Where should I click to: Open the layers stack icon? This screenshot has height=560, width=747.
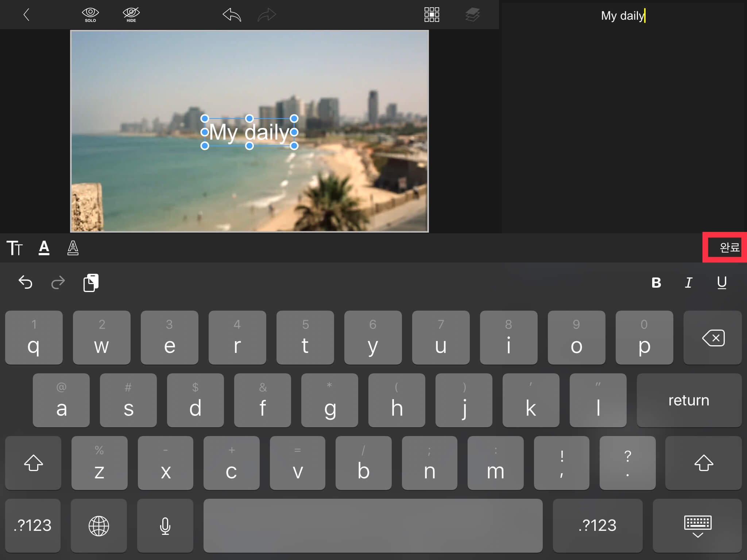(x=472, y=15)
